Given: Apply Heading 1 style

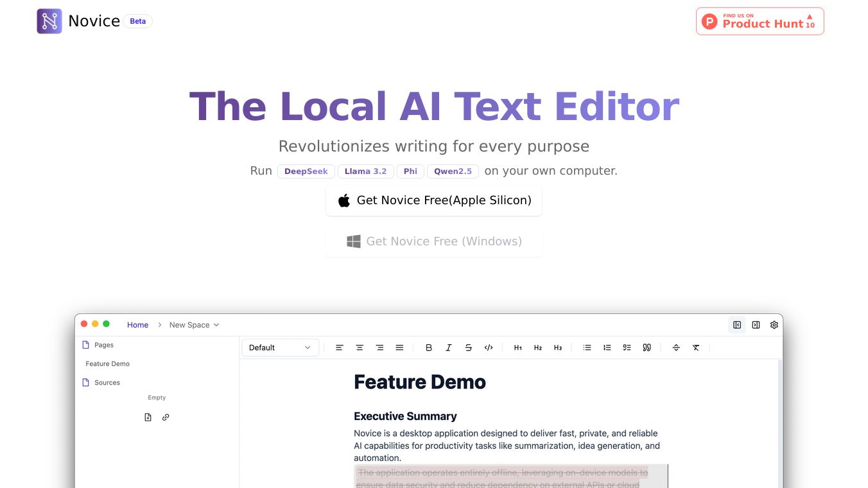Looking at the screenshot, I should coord(518,347).
